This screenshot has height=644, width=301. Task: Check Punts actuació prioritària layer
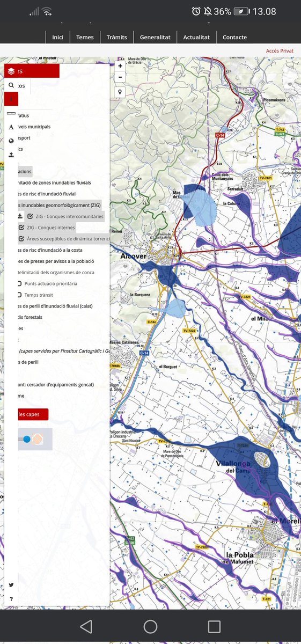pyautogui.click(x=19, y=283)
